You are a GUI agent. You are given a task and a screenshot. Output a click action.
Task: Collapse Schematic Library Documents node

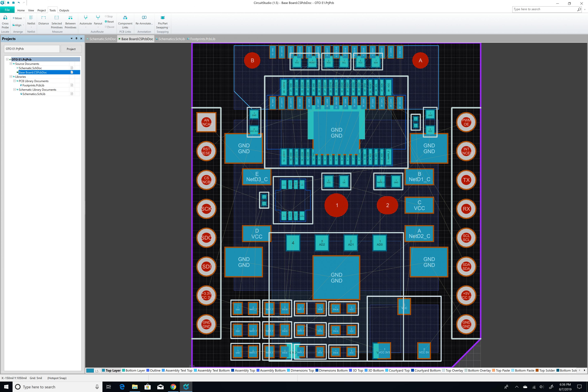coord(15,90)
